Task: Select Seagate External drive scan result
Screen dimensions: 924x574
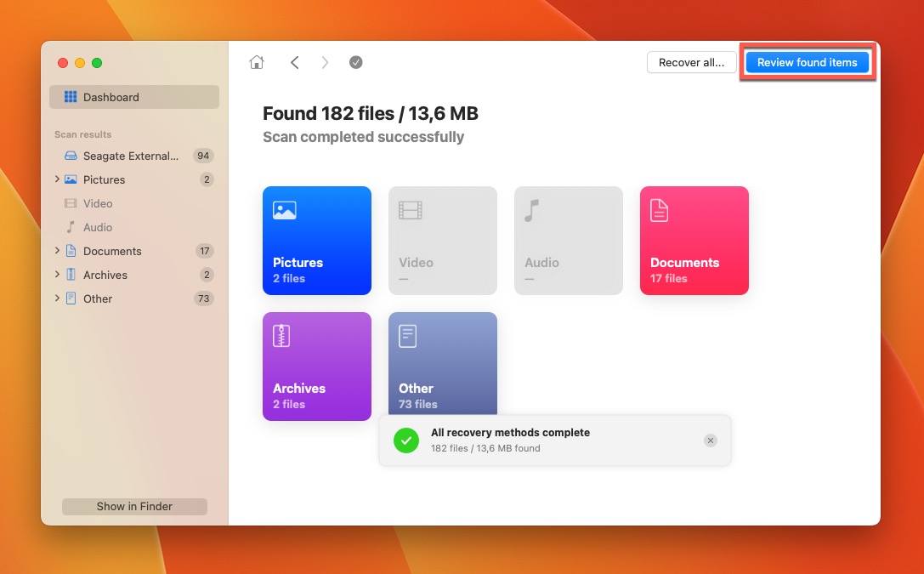Action: [134, 156]
